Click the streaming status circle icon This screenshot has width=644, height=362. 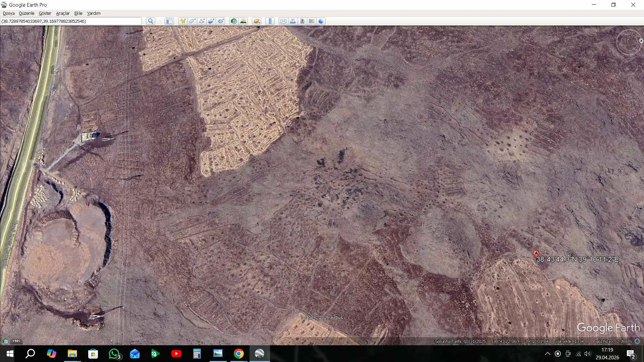point(637,341)
